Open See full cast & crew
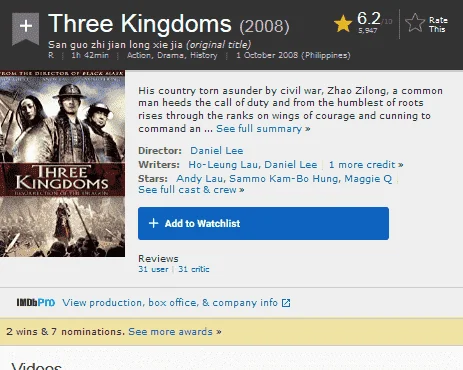Viewport: 463px width, 370px height. coord(191,190)
